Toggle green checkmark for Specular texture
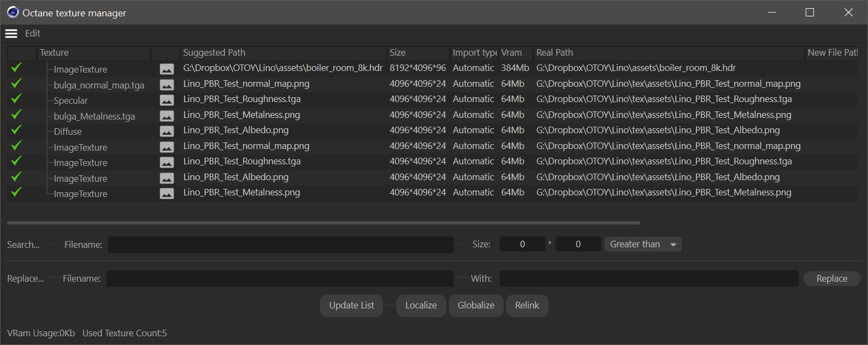This screenshot has height=345, width=868. point(16,99)
